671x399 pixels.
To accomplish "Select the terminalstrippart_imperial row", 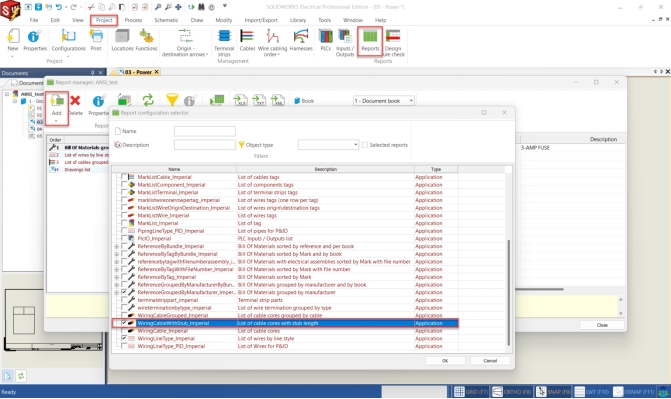I will click(285, 300).
